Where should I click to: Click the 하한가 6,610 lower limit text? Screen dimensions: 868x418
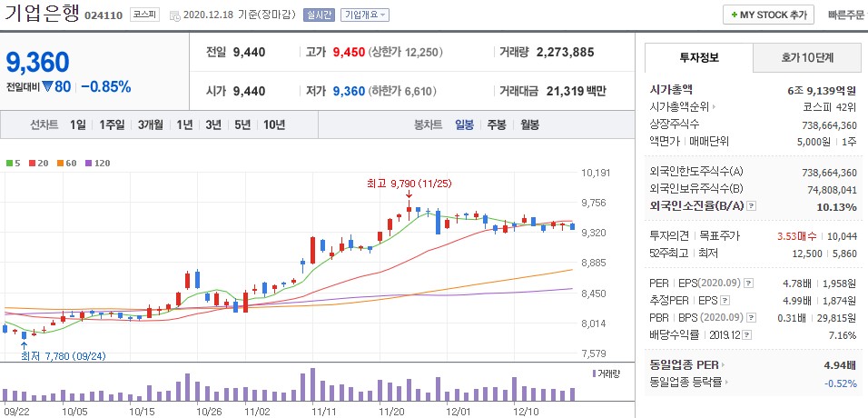pos(402,91)
